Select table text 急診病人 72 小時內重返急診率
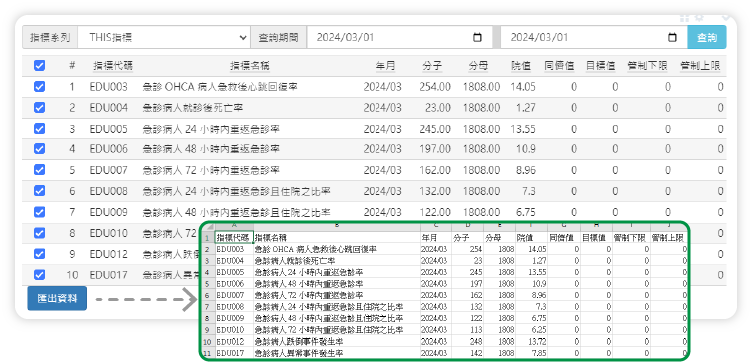 click(x=211, y=170)
